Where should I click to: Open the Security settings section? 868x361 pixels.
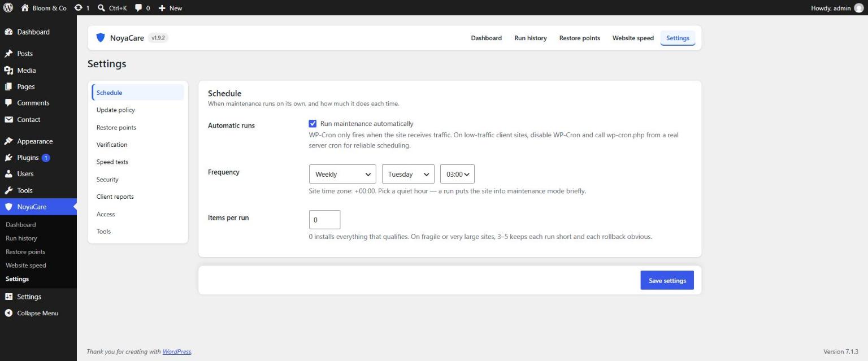tap(138, 180)
